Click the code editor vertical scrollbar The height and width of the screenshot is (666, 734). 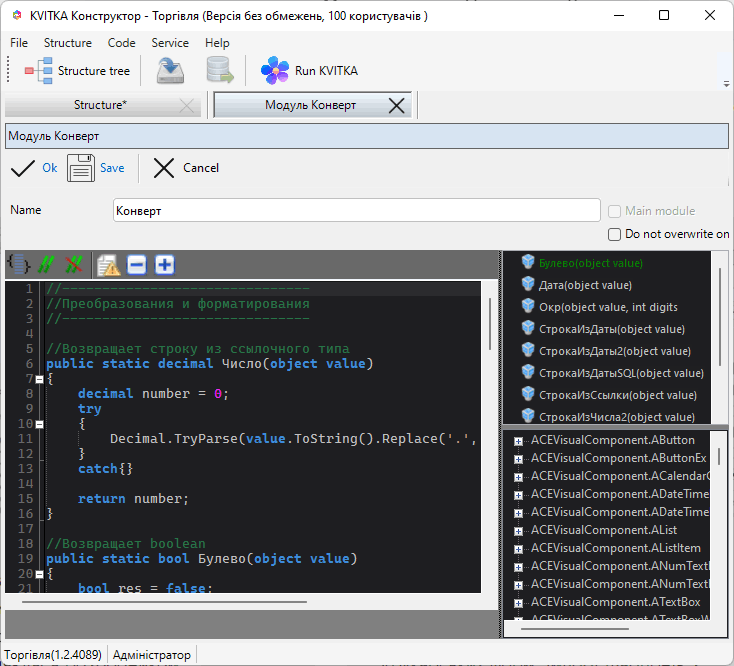tap(490, 324)
